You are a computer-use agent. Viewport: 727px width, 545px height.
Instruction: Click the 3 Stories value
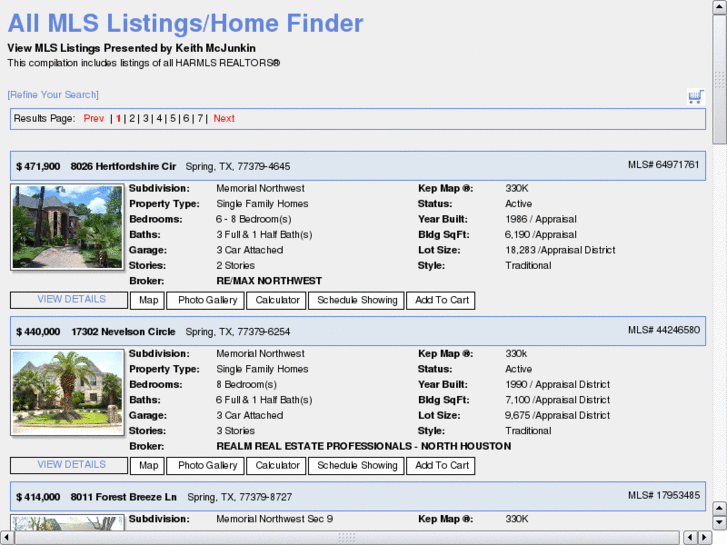[x=236, y=431]
